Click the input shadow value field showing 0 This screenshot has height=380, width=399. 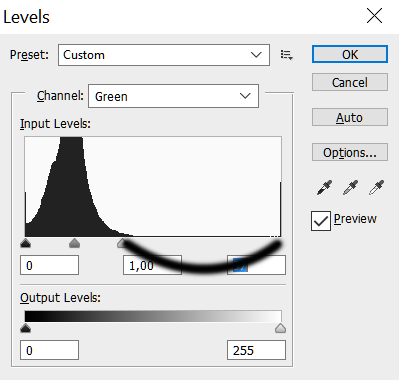click(x=50, y=265)
